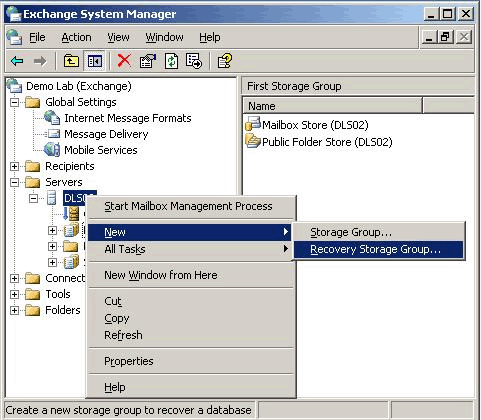This screenshot has height=420, width=481.
Task: Click the Back arrow toolbar icon
Action: (17, 61)
